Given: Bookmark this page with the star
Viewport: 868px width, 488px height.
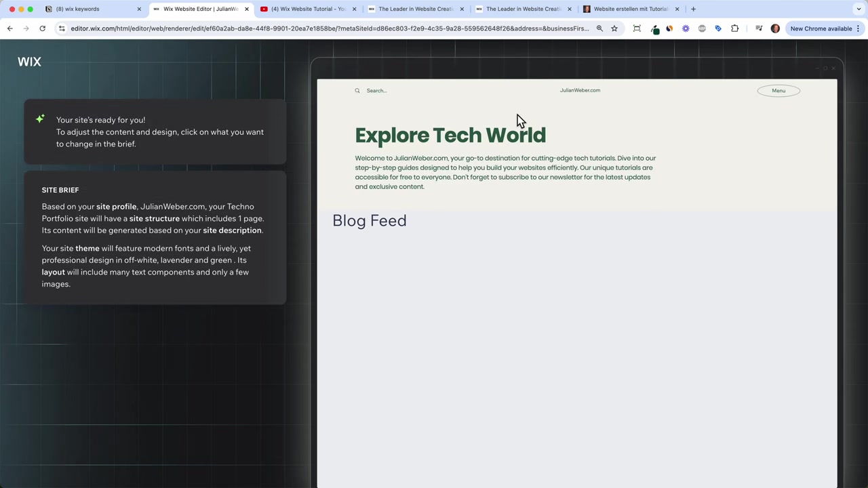Looking at the screenshot, I should [614, 28].
